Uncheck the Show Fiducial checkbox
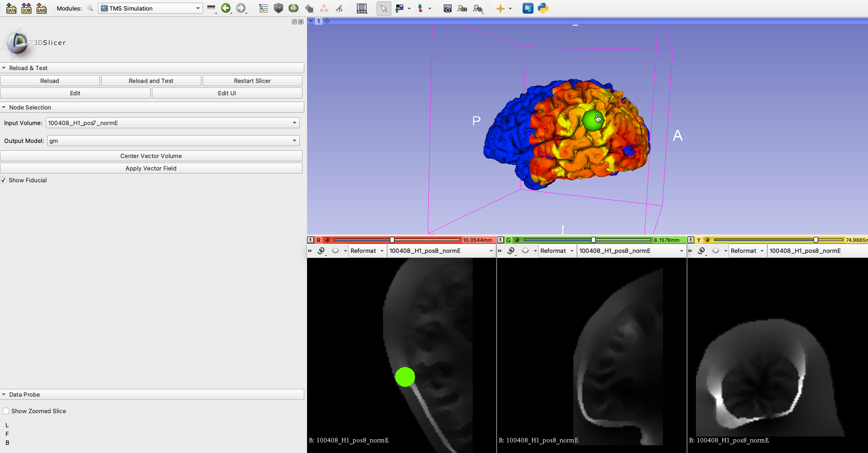Screen dimensions: 868x453 (4, 180)
